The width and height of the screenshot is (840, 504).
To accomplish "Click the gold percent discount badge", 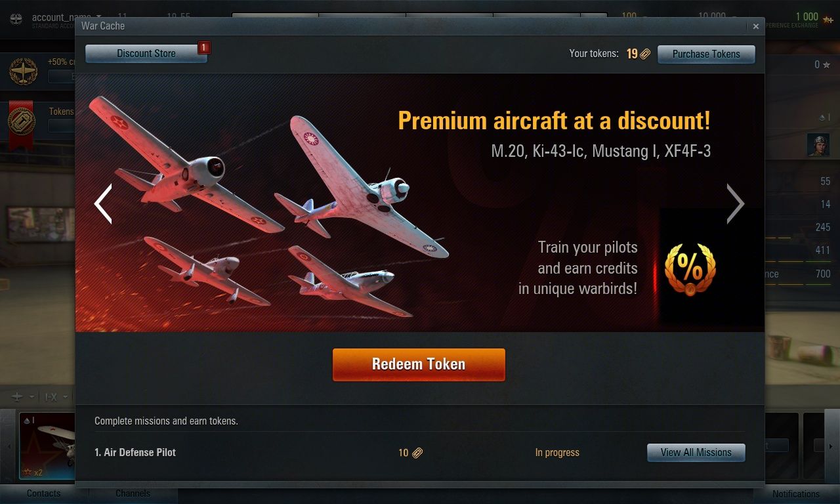I will [690, 268].
